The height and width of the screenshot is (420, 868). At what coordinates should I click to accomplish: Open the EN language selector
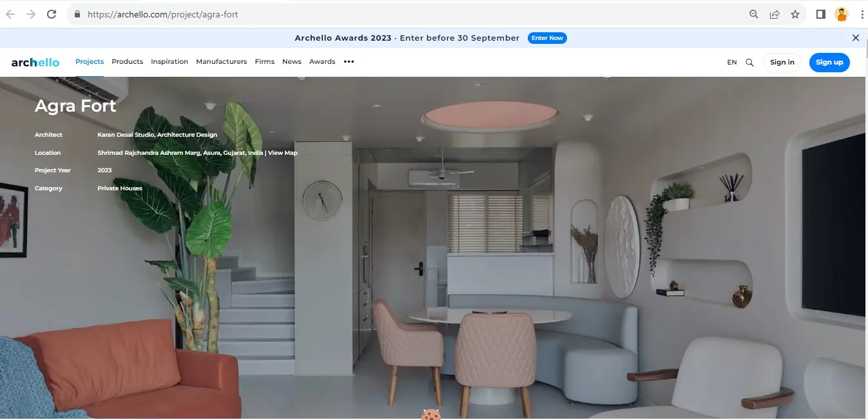click(732, 63)
